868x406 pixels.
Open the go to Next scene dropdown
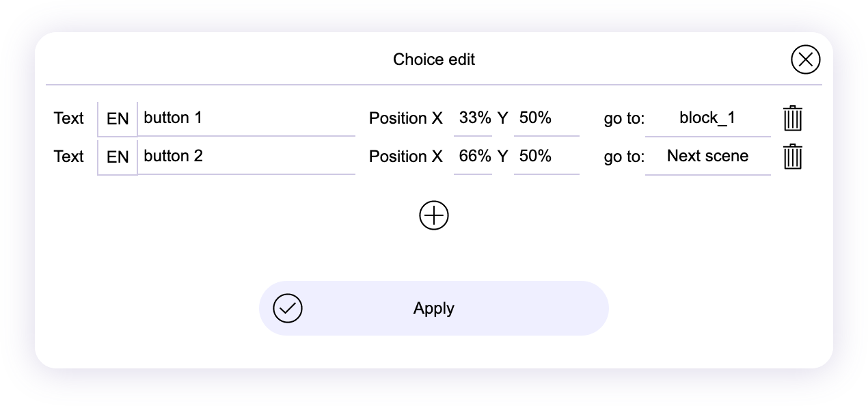click(x=707, y=157)
